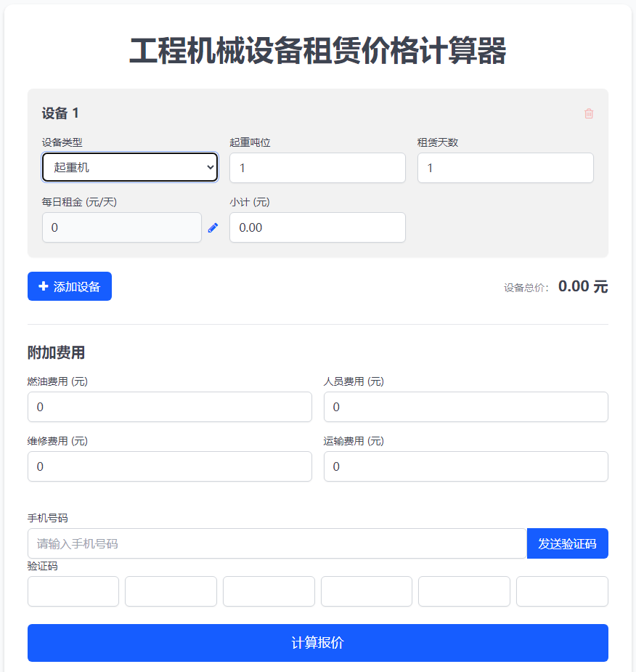Click the plus icon on 添加设备

pyautogui.click(x=44, y=286)
